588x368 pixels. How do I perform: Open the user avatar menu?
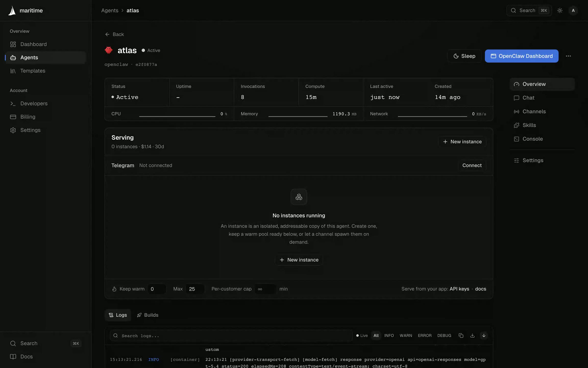click(x=573, y=10)
